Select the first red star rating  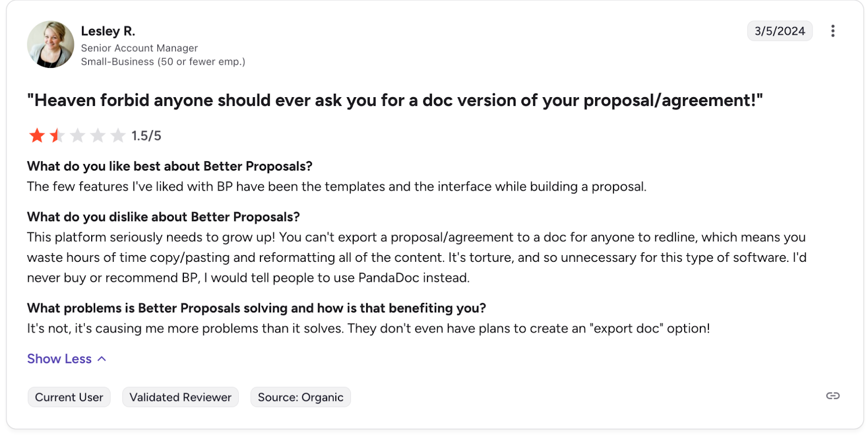(36, 135)
